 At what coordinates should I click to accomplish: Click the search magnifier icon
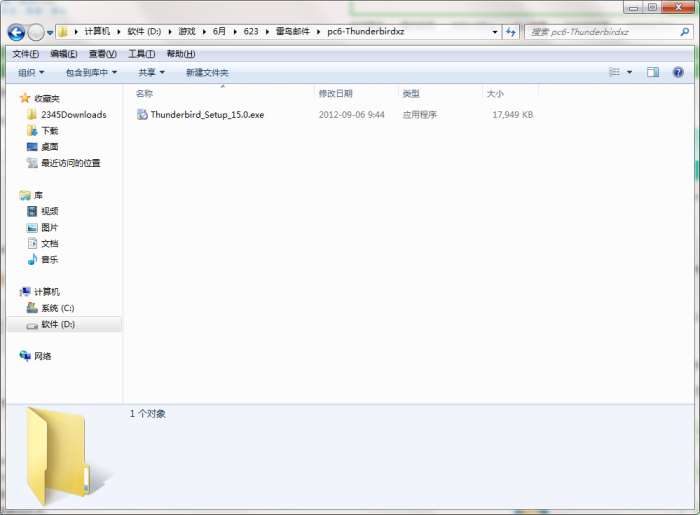pos(684,32)
